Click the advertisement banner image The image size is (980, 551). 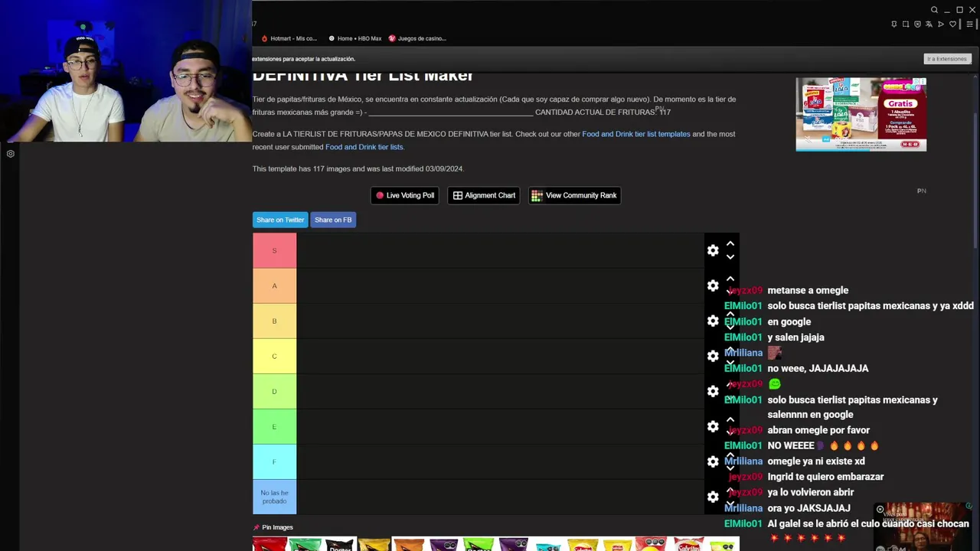point(861,114)
